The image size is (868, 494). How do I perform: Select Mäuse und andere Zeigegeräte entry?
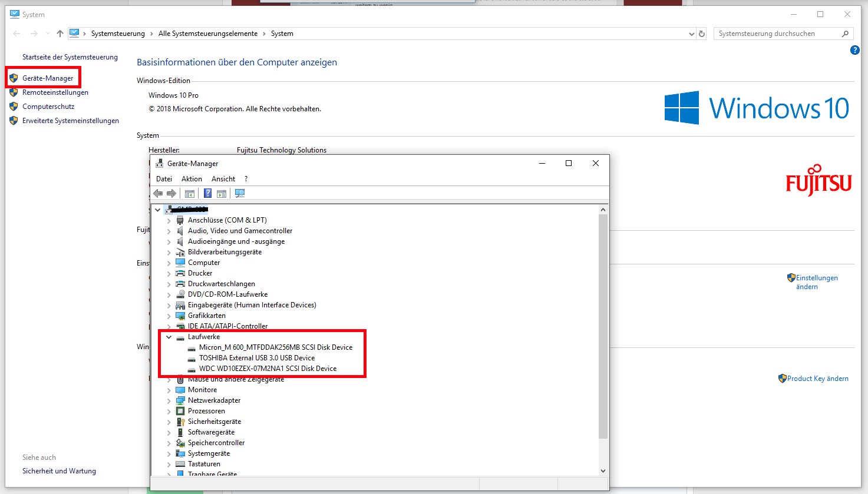tap(236, 379)
